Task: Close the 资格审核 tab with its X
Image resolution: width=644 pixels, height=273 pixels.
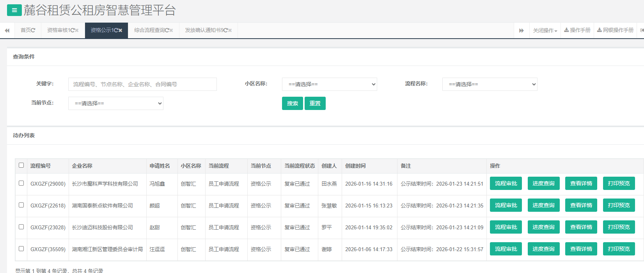Action: click(x=77, y=30)
